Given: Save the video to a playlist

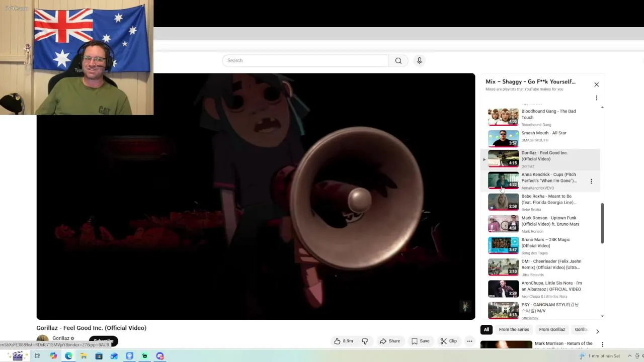Looking at the screenshot, I should point(420,341).
